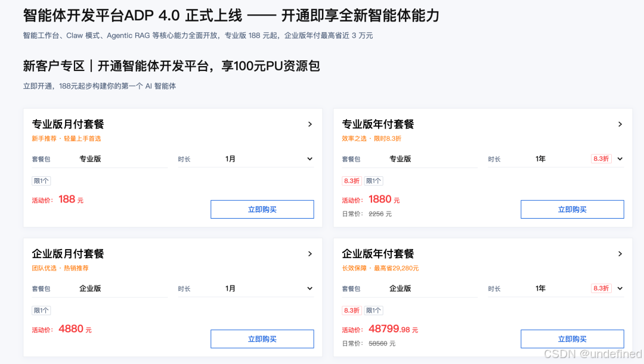Screen dimensions: 644x364
Task: Select 专业版 package value in 专业版月付套餐
Action: point(90,159)
